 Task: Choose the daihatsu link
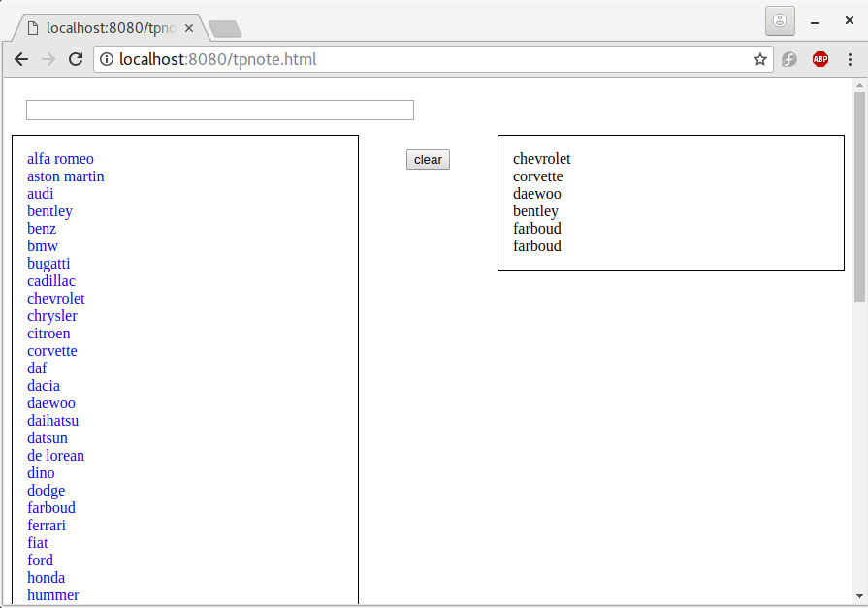coord(52,420)
